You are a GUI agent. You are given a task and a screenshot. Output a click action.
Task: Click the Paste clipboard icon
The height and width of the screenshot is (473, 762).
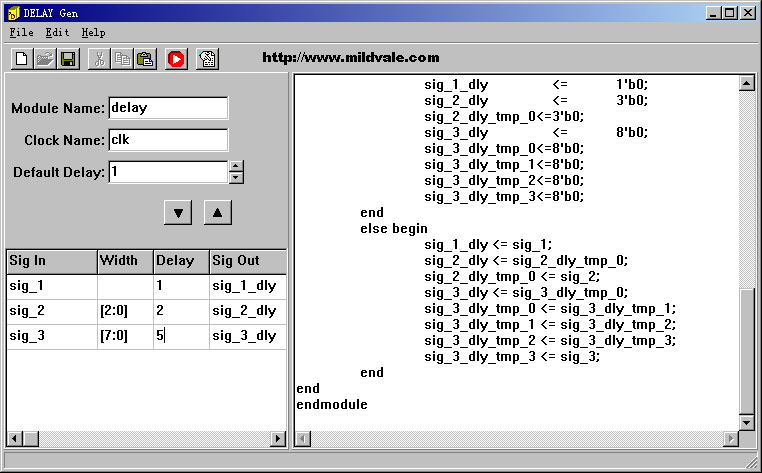point(144,59)
